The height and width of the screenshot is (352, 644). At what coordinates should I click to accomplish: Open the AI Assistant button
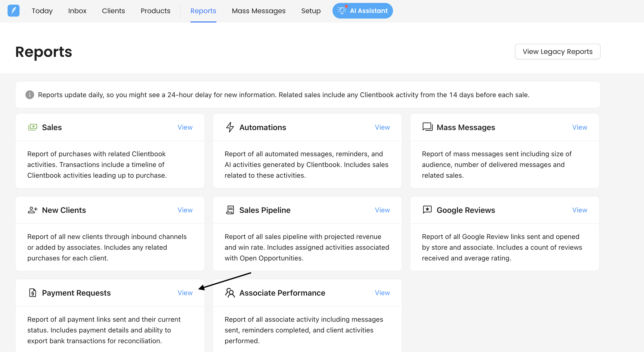[362, 11]
